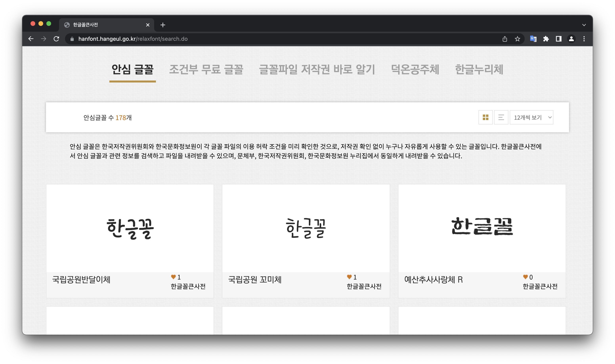This screenshot has height=364, width=615.
Task: Toggle the browser side panel icon
Action: pyautogui.click(x=559, y=39)
